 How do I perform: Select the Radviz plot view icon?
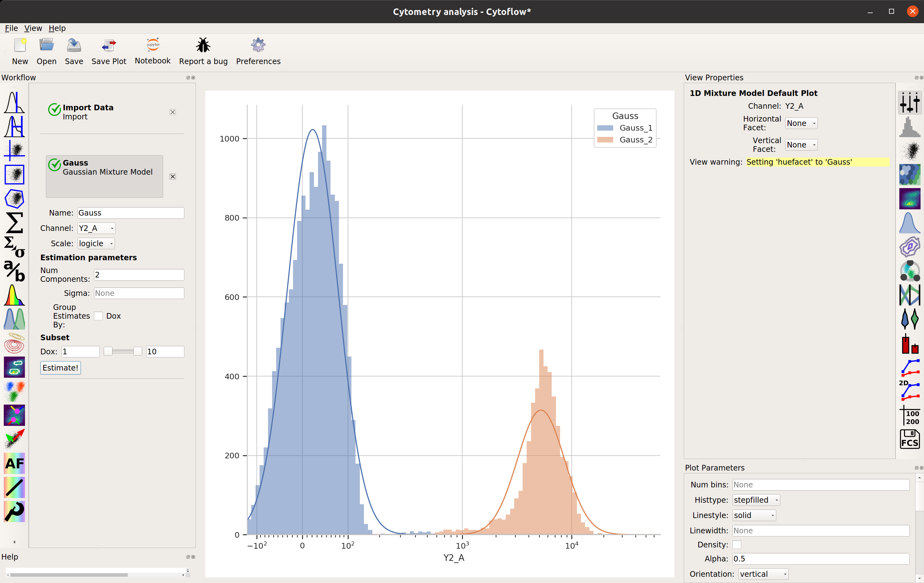tap(909, 271)
